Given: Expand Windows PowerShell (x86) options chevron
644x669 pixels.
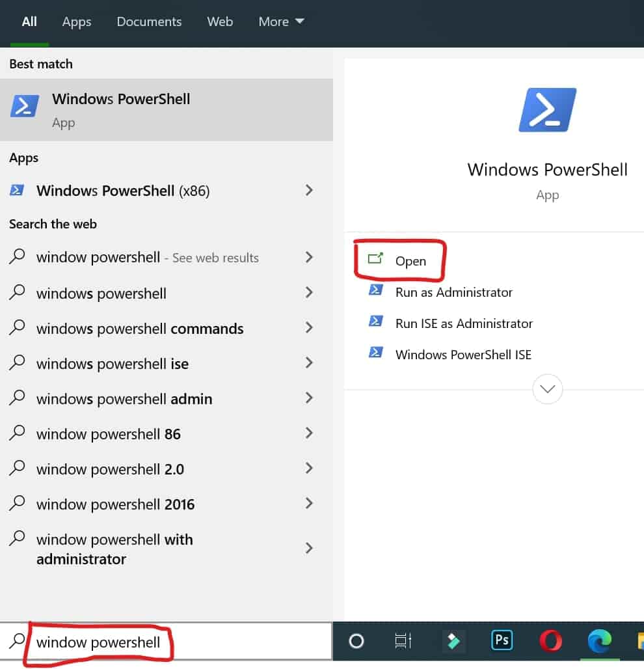Looking at the screenshot, I should point(309,190).
